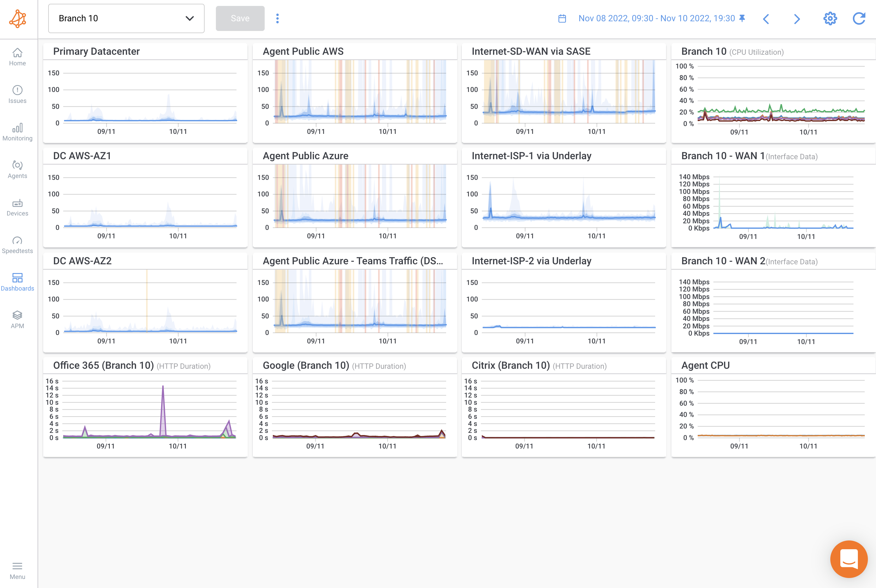Viewport: 876px width, 588px height.
Task: Open dashboard settings with the gear icon
Action: click(x=830, y=18)
